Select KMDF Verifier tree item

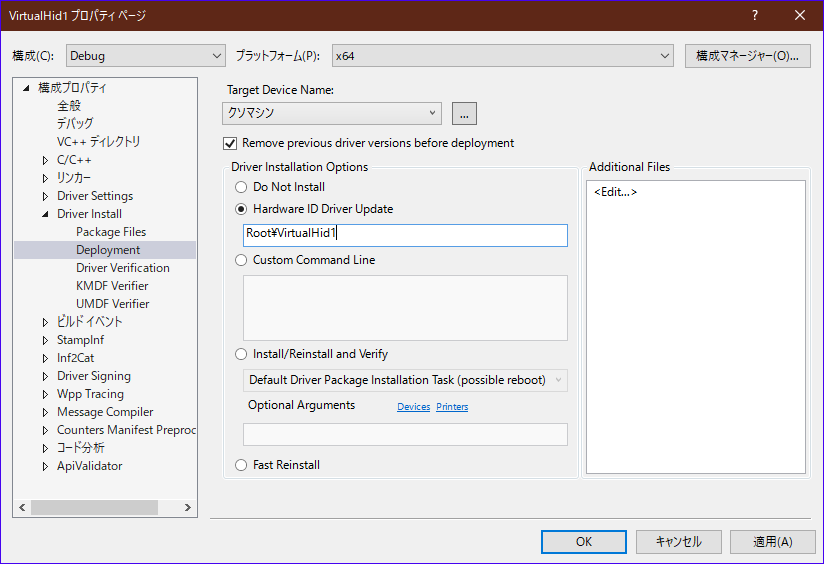pos(112,285)
